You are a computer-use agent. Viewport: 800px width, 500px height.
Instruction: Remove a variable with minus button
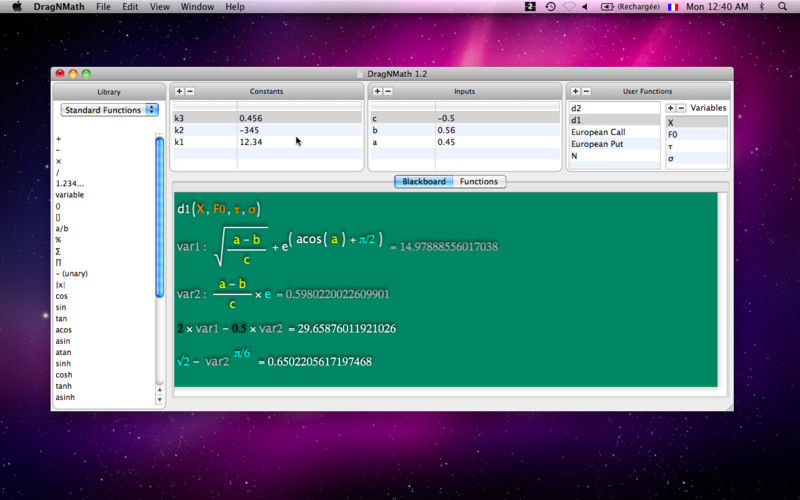point(681,108)
